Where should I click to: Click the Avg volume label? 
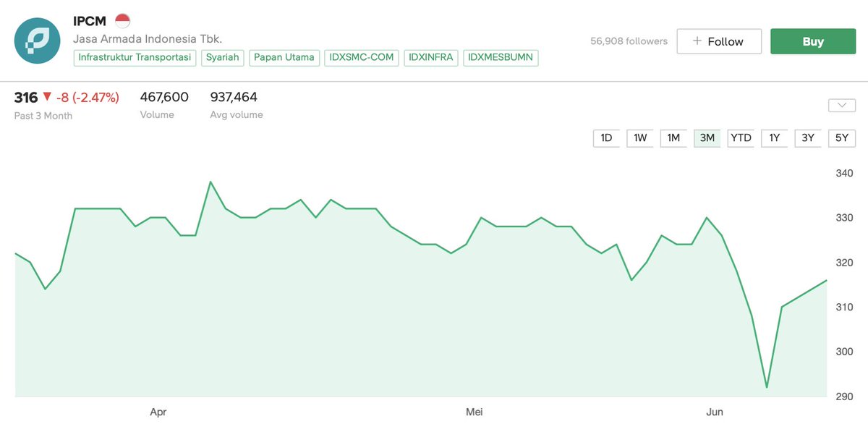point(237,115)
